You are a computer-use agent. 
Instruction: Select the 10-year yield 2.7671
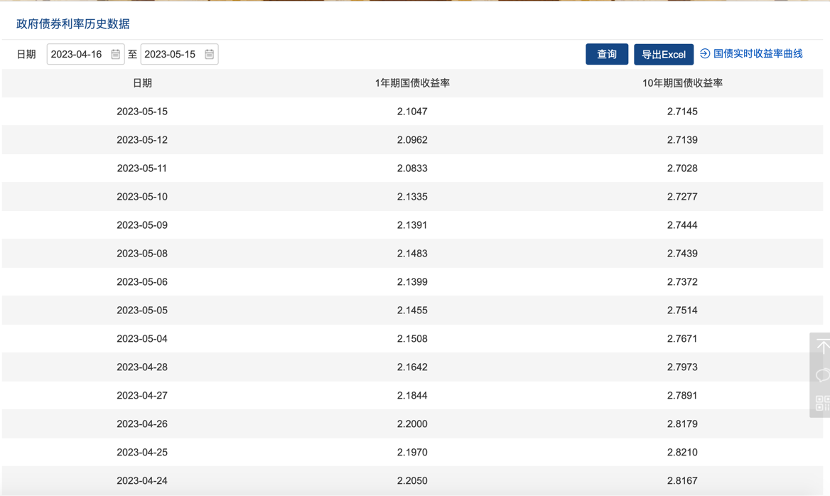[682, 339]
